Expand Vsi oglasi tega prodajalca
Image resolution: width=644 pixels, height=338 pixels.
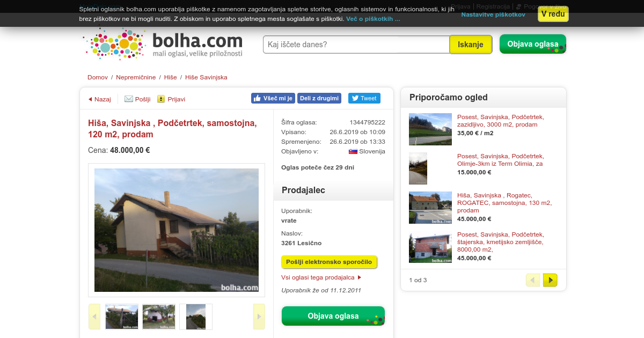(x=321, y=277)
